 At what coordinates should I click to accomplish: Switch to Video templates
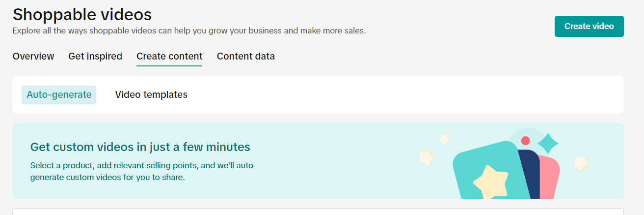[x=151, y=95]
